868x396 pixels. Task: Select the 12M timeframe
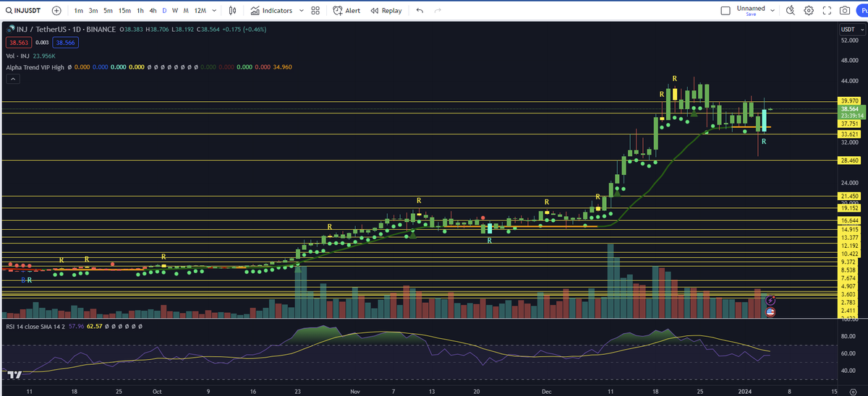(200, 11)
